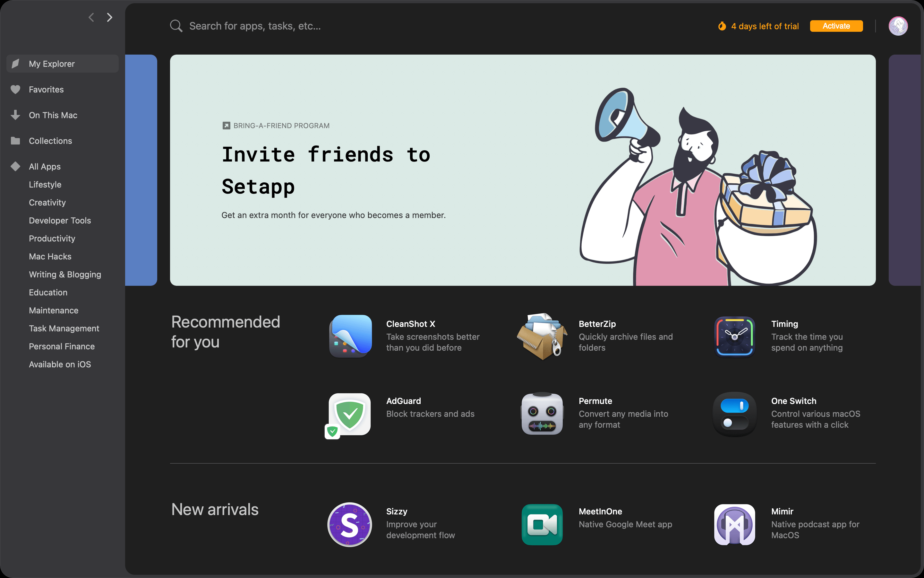Go forward with the right chevron
924x578 pixels.
(110, 17)
